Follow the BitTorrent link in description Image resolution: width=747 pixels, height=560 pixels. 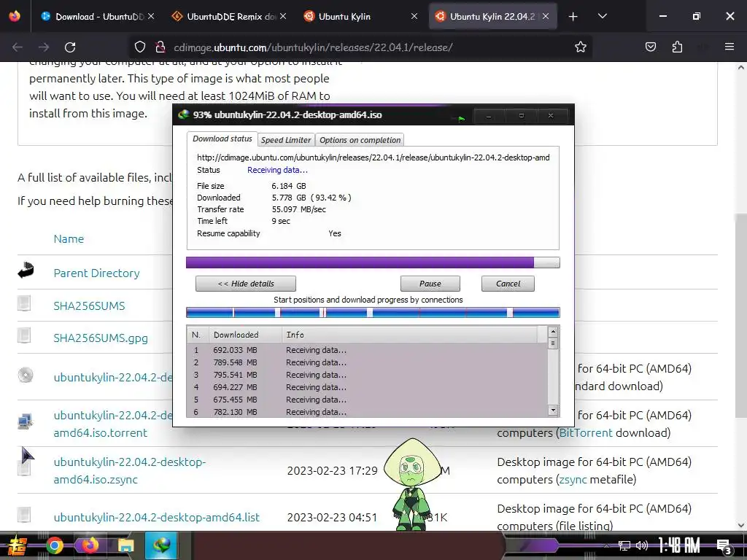click(x=586, y=433)
